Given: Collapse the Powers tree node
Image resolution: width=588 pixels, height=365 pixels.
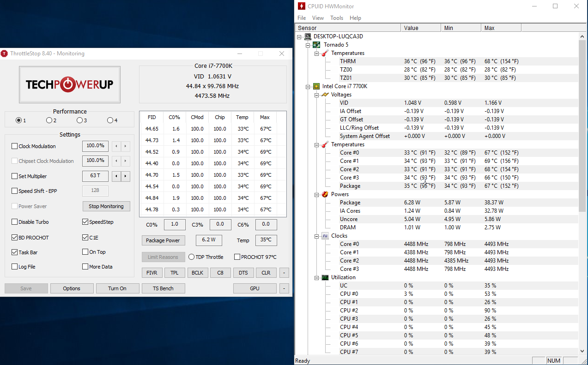Looking at the screenshot, I should 316,194.
